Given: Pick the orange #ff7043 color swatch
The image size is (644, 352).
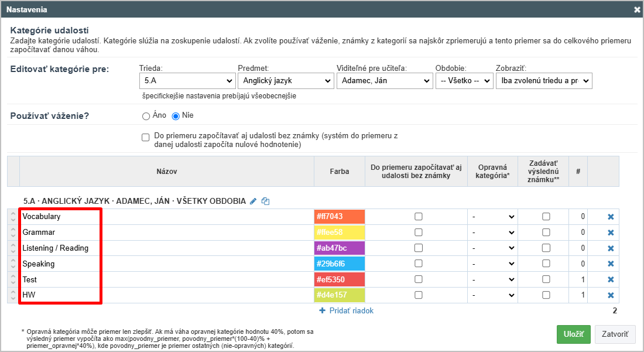Looking at the screenshot, I should click(x=340, y=217).
